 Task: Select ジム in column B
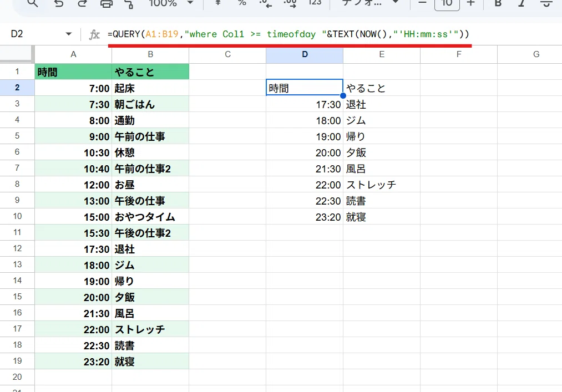(150, 265)
